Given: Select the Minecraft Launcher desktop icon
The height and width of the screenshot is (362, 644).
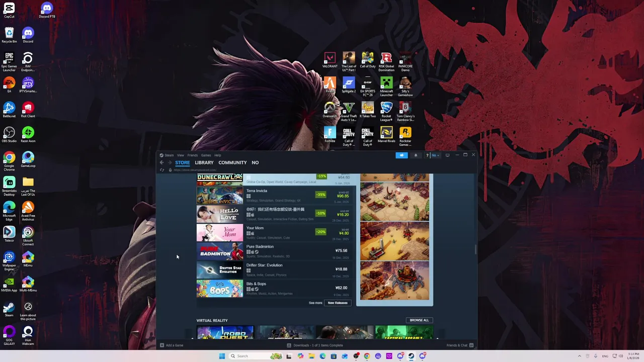Looking at the screenshot, I should click(386, 86).
